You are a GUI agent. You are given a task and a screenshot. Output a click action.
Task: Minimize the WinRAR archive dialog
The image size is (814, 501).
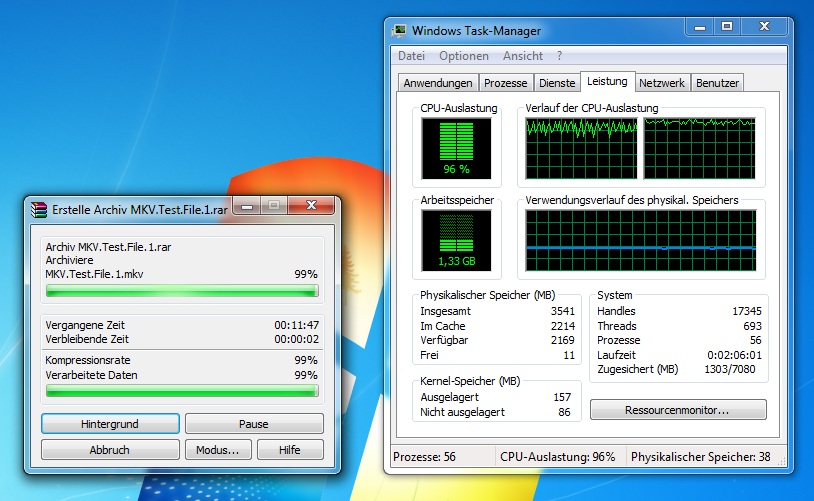tap(247, 206)
